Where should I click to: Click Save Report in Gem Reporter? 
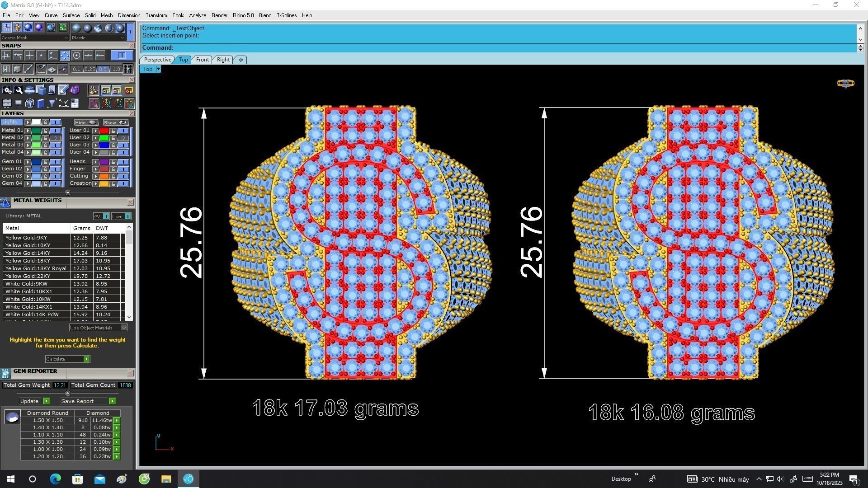[77, 401]
